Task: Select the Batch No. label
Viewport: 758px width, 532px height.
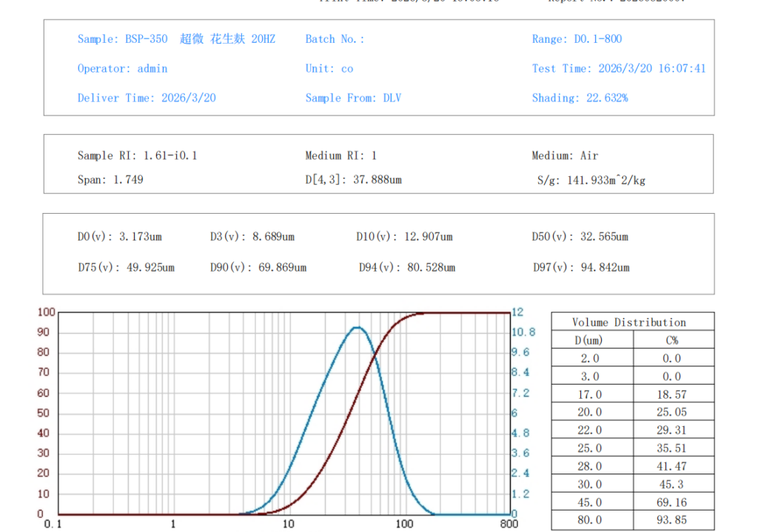Action: click(335, 39)
